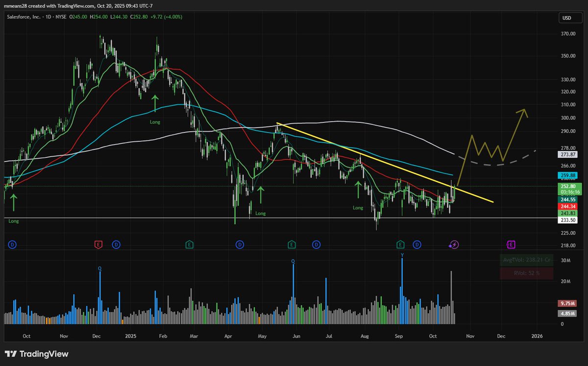This screenshot has width=588, height=366.
Task: Select the dividend marker in mid-September
Action: click(417, 244)
